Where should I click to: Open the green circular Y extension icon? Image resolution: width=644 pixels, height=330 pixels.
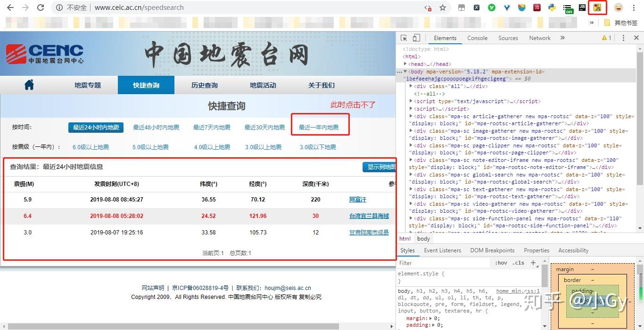(492, 8)
